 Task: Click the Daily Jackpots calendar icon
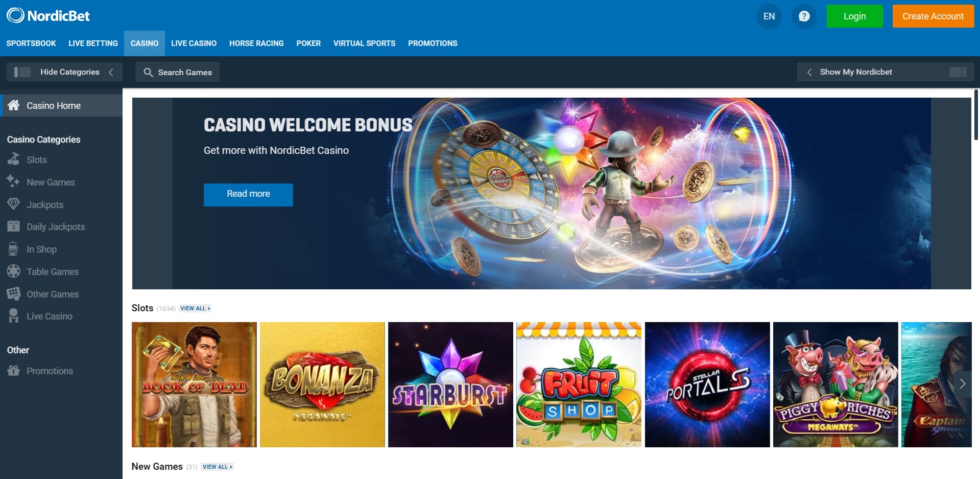(14, 226)
